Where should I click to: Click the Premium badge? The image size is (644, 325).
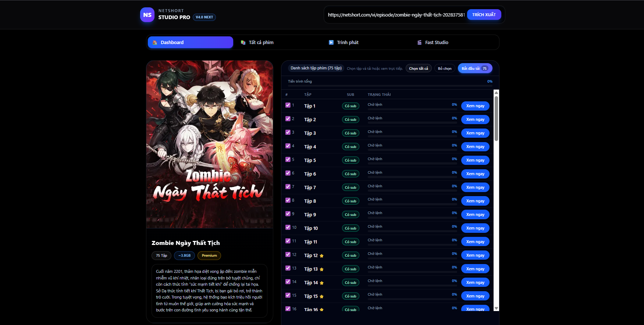coord(209,256)
